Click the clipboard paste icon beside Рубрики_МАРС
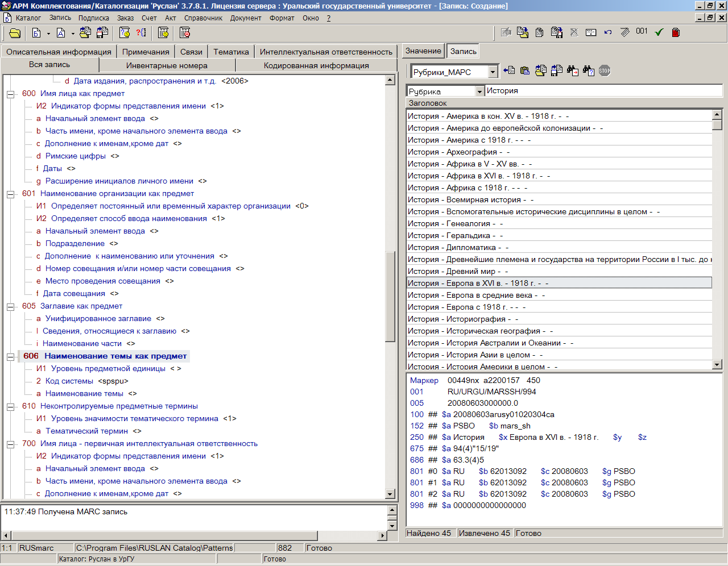 point(525,71)
